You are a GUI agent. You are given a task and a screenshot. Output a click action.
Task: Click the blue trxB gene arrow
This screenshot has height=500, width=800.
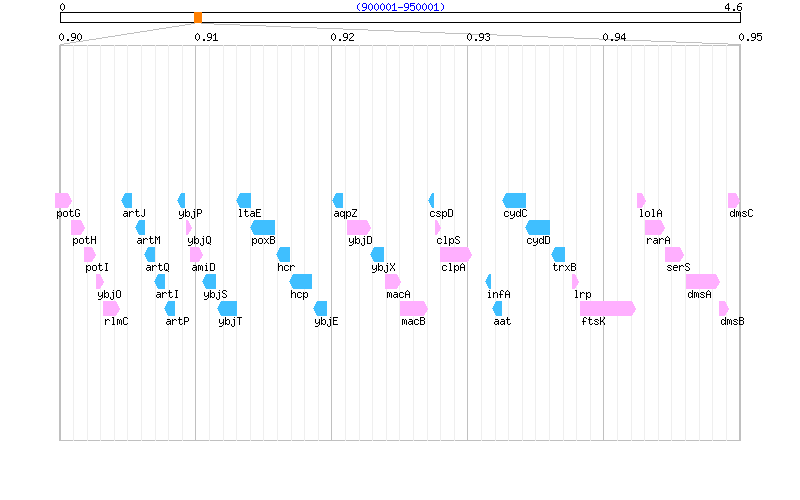[x=558, y=254]
